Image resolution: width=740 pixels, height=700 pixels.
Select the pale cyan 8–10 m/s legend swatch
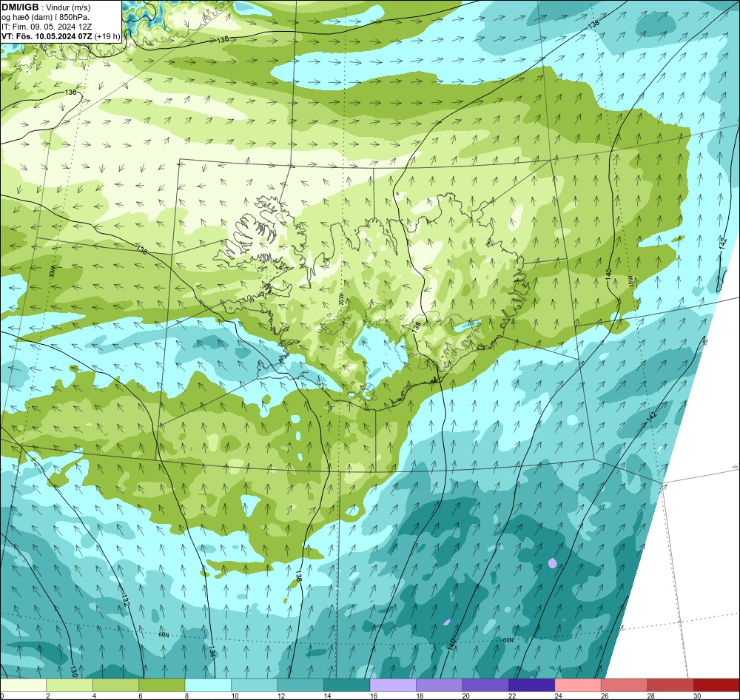(208, 685)
